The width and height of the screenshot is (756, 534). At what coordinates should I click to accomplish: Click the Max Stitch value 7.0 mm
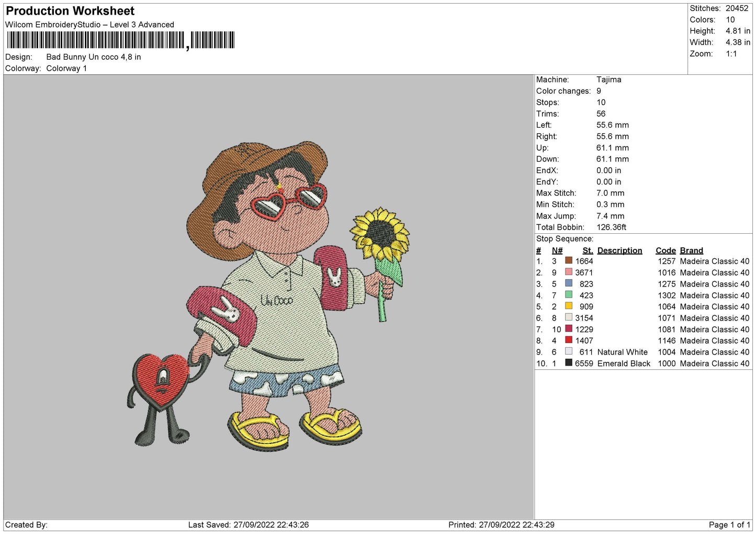pyautogui.click(x=611, y=193)
